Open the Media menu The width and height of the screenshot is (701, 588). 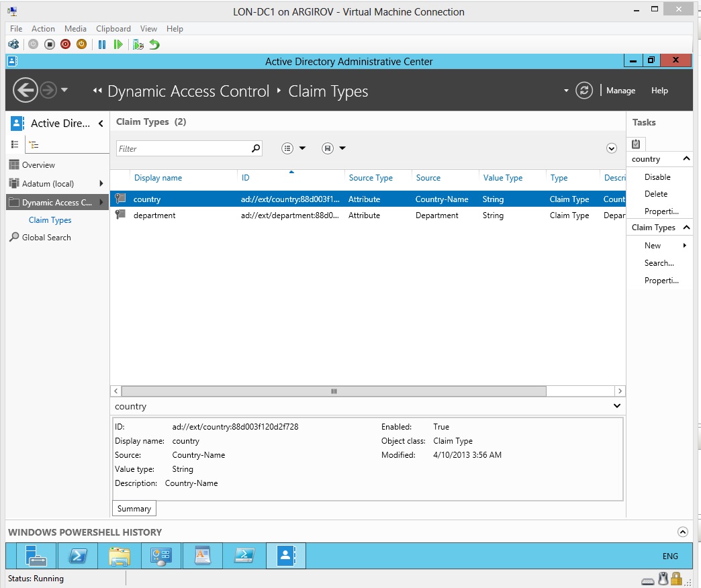[x=75, y=29]
